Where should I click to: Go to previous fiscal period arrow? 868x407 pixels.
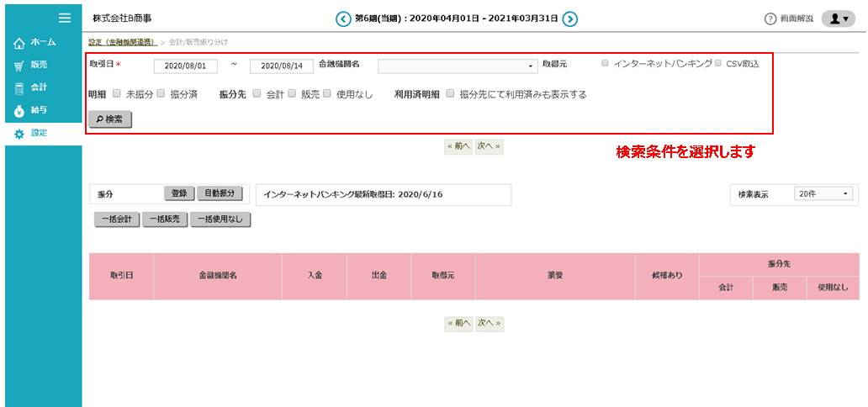pos(342,18)
